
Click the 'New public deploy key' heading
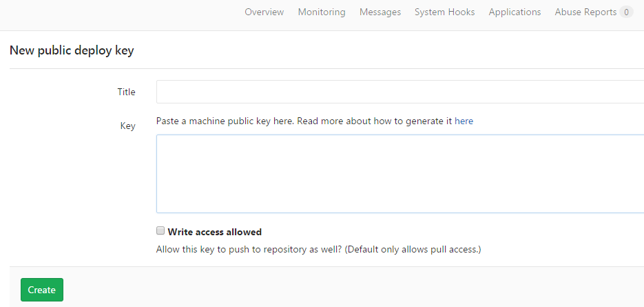72,51
